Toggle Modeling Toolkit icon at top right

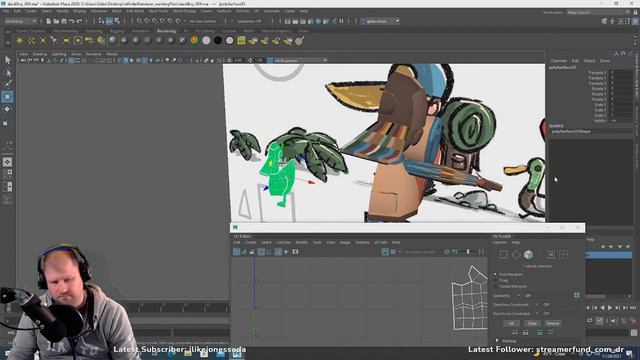coord(604,21)
